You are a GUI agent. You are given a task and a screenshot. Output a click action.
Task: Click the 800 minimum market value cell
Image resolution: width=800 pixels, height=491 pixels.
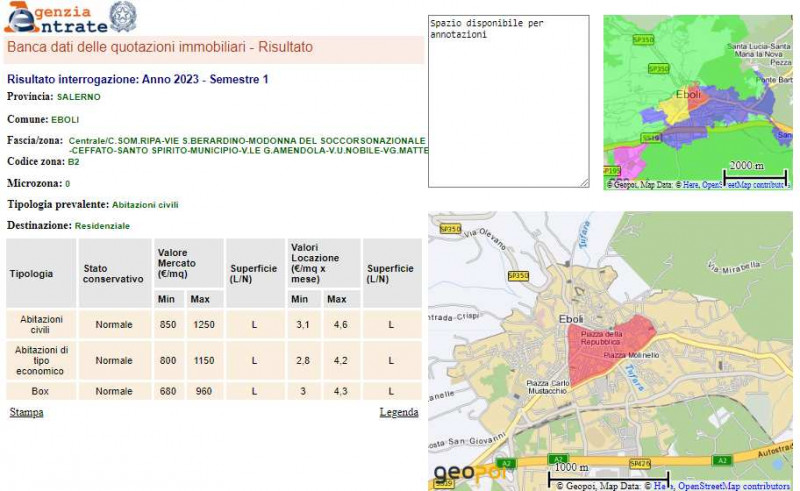pyautogui.click(x=168, y=360)
